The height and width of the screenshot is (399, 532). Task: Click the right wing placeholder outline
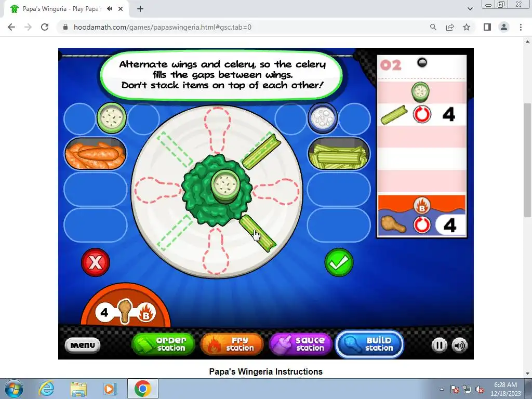pyautogui.click(x=276, y=192)
